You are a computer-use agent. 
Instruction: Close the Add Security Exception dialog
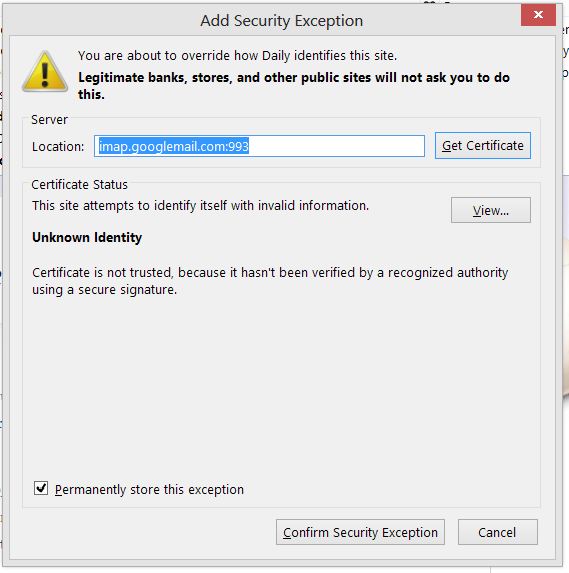coord(538,15)
